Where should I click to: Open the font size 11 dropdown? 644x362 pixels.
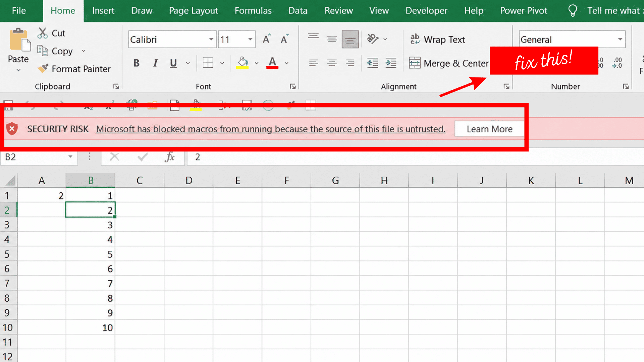(x=250, y=39)
